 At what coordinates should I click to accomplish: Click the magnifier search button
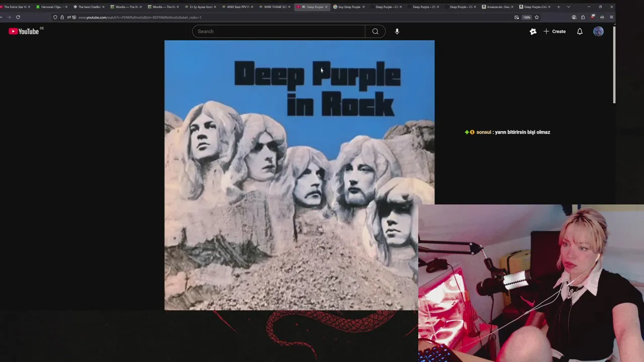pos(375,31)
